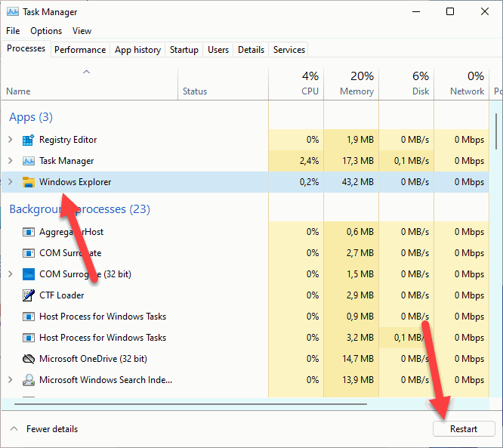
Task: Expand the Task Manager process group
Action: pos(11,160)
